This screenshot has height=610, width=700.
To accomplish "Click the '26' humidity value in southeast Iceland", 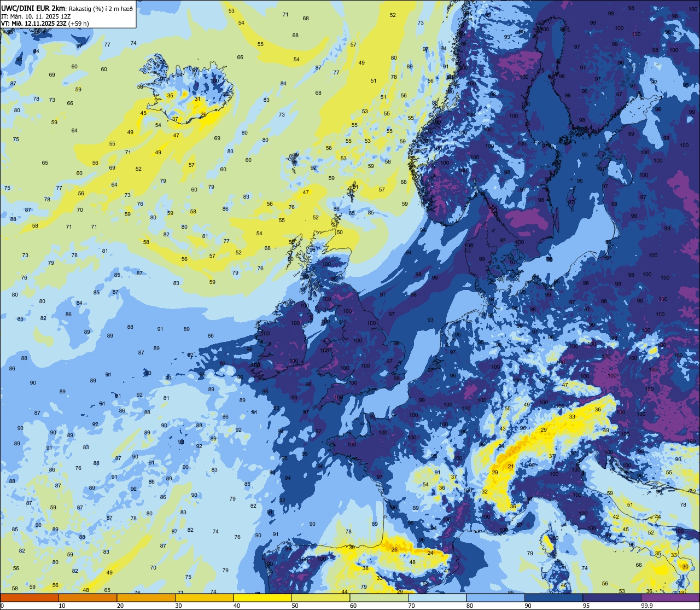I will tap(203, 115).
